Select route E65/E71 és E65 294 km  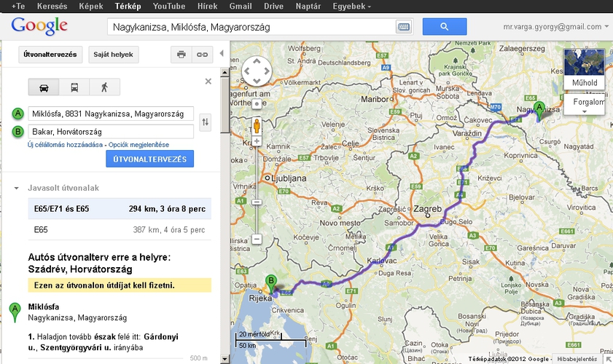(120, 208)
